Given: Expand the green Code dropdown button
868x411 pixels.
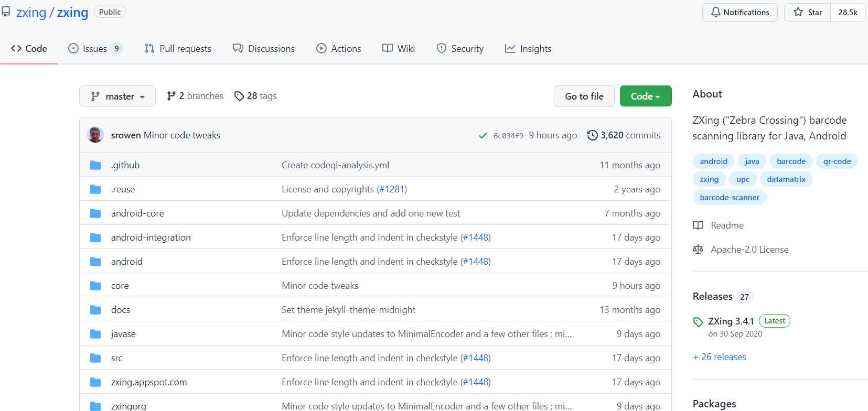Looking at the screenshot, I should coord(646,96).
